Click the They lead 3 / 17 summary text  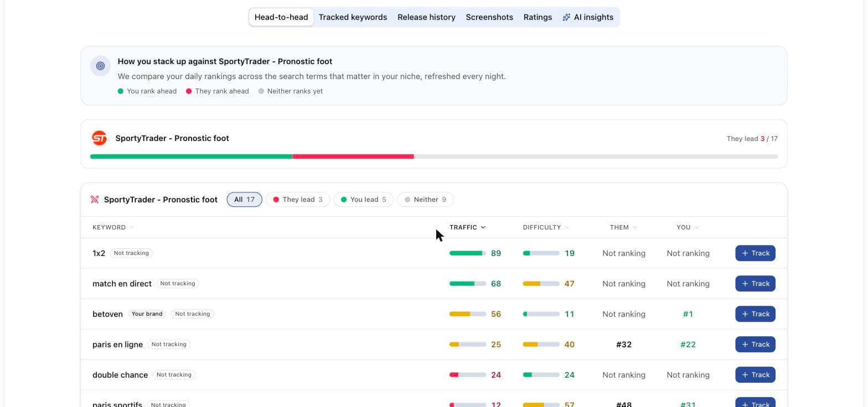tap(752, 139)
